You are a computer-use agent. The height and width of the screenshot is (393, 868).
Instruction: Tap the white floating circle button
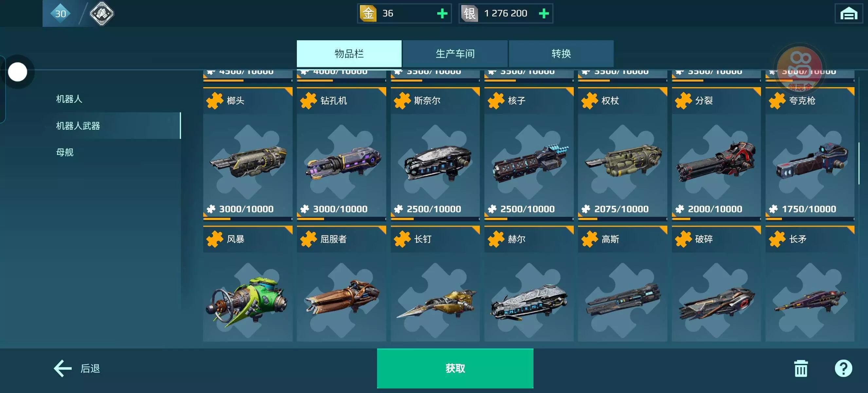pyautogui.click(x=18, y=72)
